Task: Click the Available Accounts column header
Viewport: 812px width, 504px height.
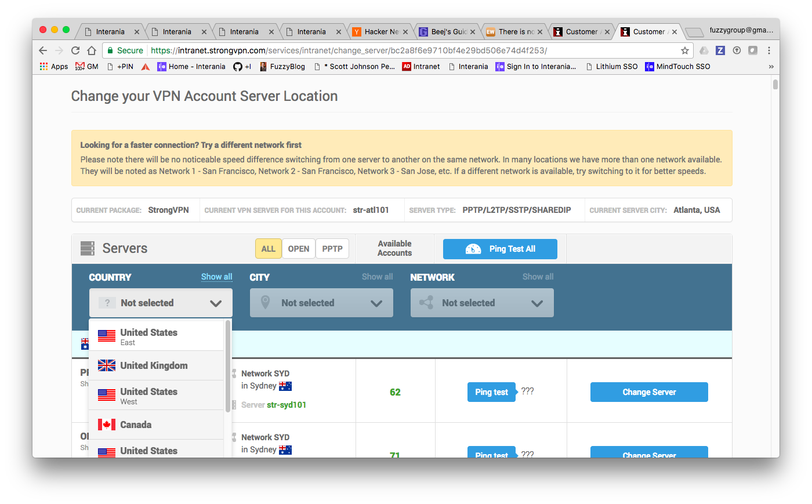Action: tap(394, 248)
